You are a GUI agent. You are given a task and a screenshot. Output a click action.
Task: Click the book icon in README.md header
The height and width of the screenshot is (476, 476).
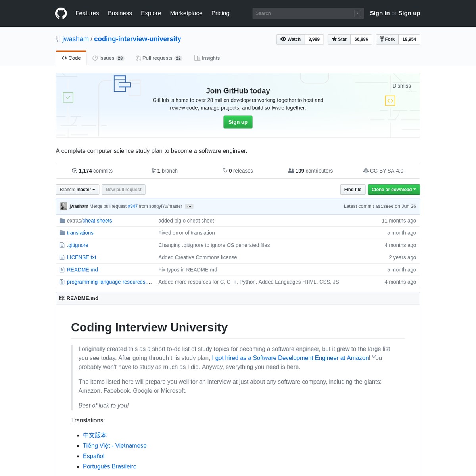point(62,298)
